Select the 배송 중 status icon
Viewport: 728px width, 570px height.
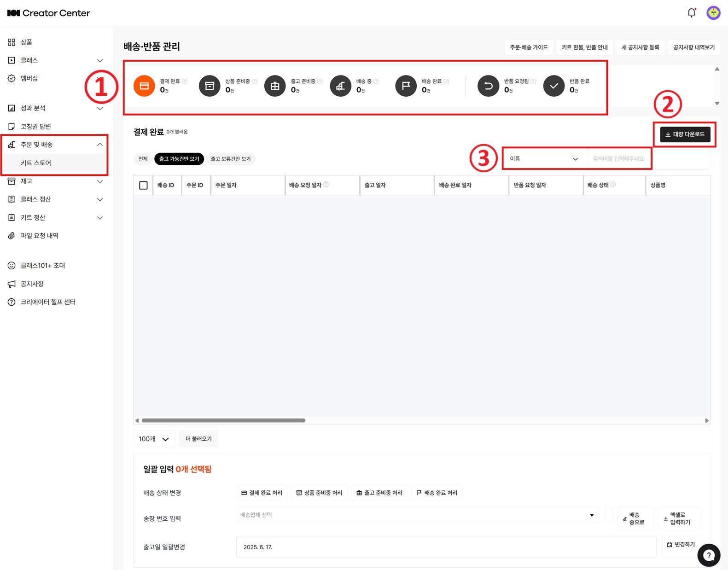(x=341, y=86)
